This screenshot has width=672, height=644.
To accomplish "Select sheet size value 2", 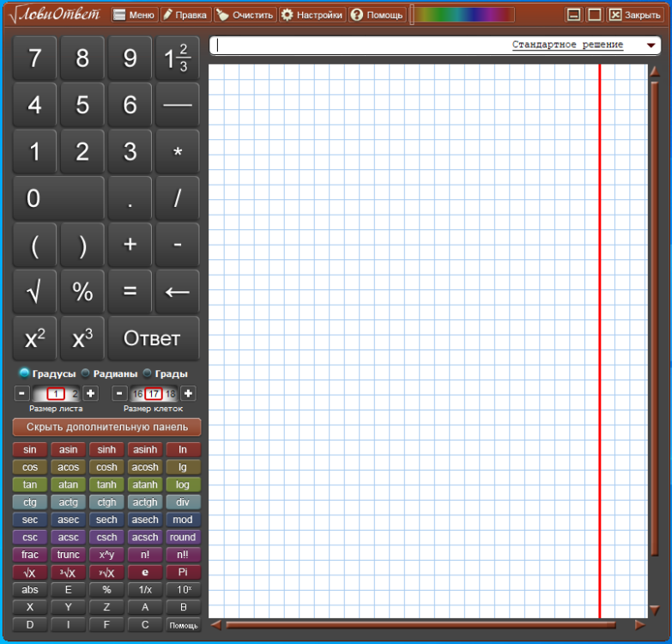I will 75,393.
